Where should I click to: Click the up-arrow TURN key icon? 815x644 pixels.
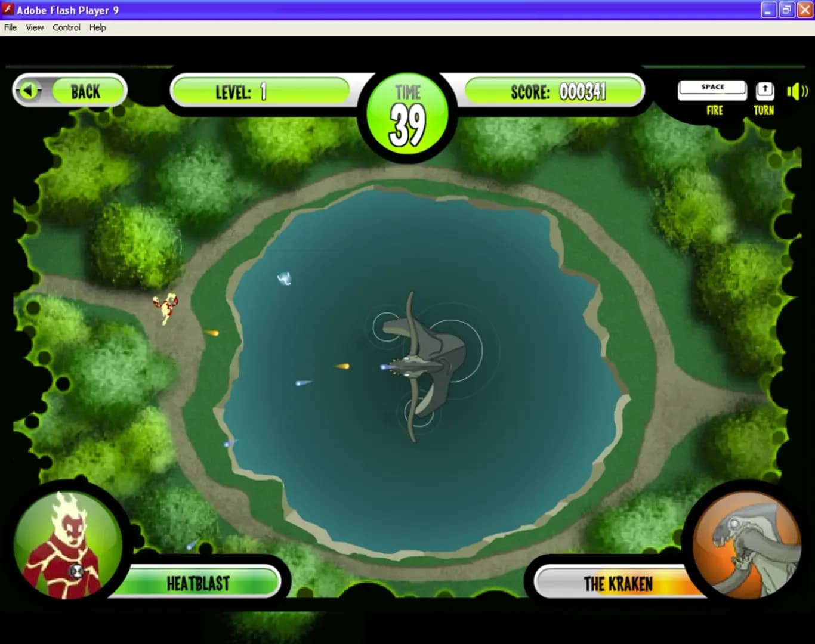tap(765, 91)
